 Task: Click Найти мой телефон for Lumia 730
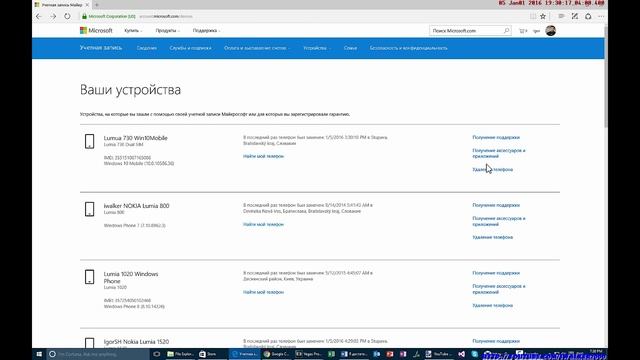coord(263,156)
